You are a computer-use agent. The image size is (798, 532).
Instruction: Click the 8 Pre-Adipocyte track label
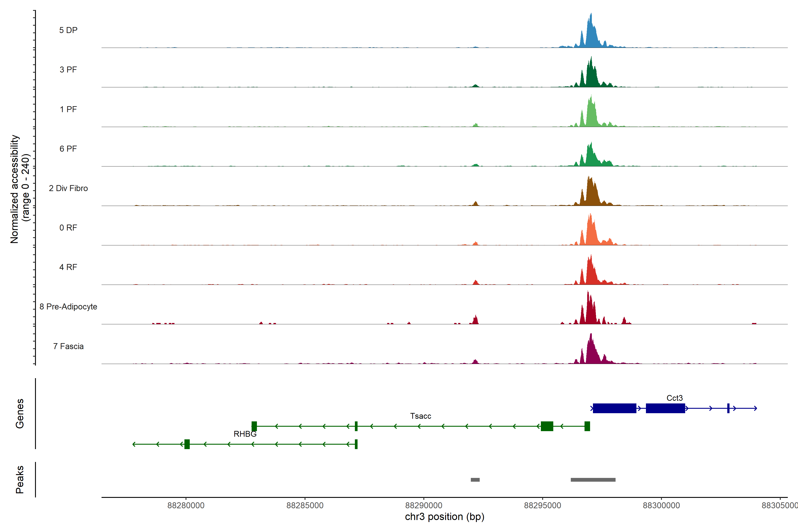click(68, 307)
